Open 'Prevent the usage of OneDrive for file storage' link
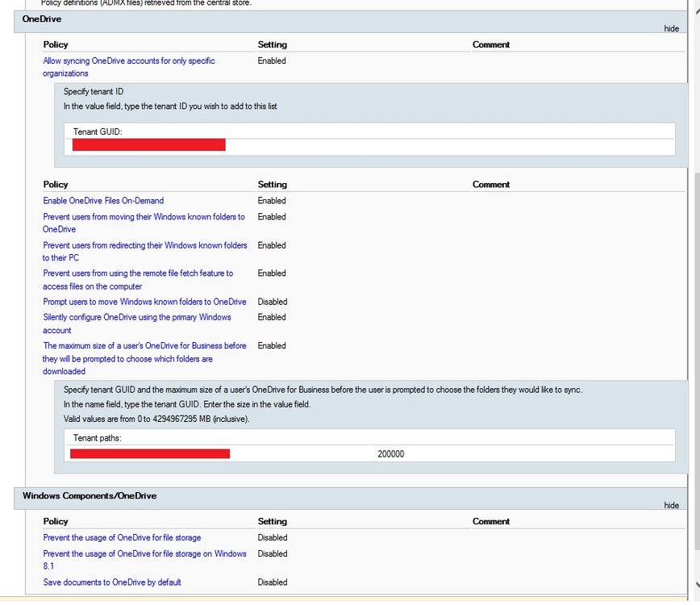The height and width of the screenshot is (605, 700). [x=122, y=537]
